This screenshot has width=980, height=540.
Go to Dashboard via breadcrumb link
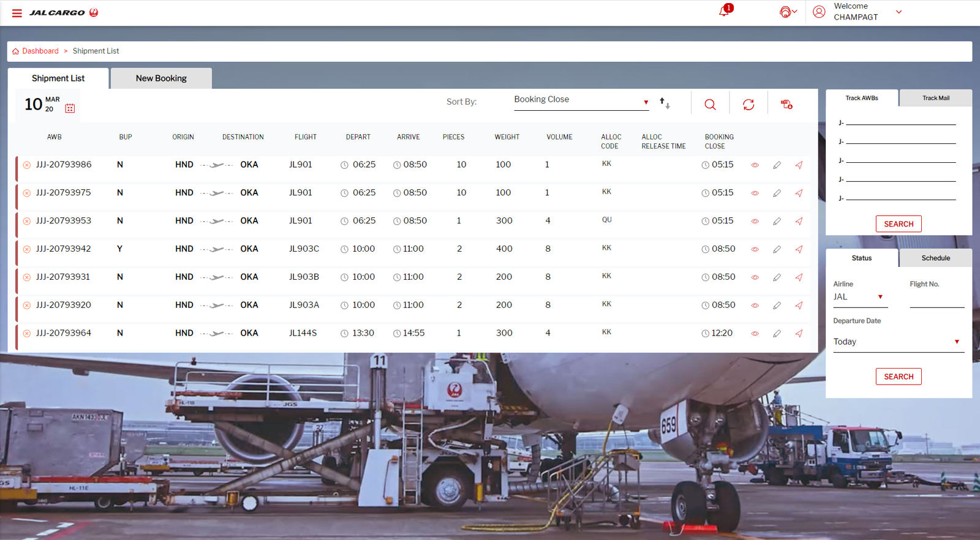click(40, 51)
